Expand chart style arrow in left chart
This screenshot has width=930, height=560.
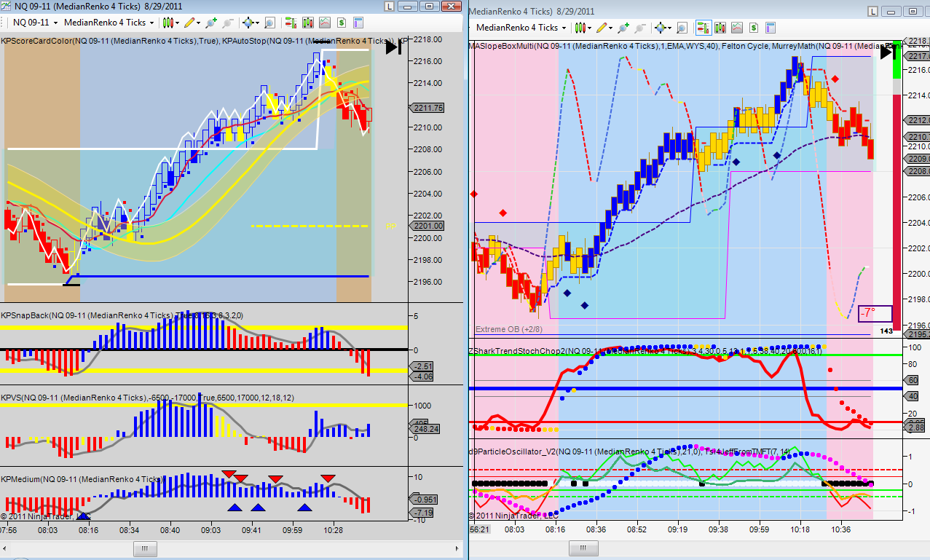tap(177, 23)
